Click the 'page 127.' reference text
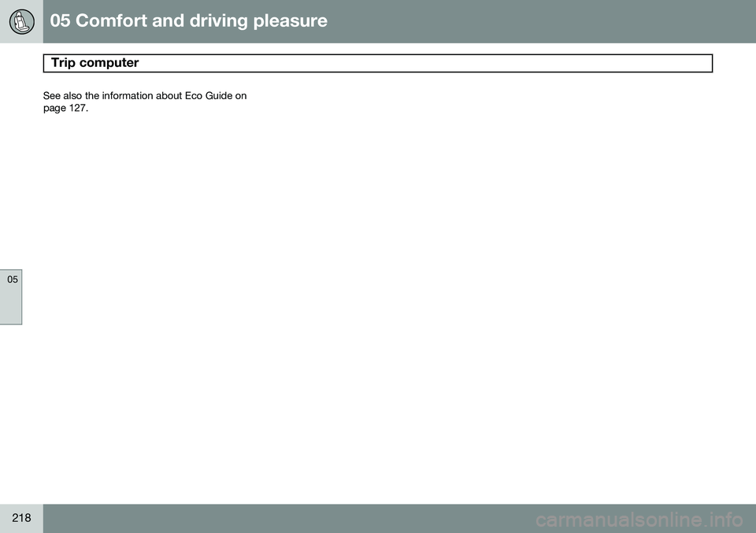Screen dimensions: 756x533 click(x=65, y=108)
